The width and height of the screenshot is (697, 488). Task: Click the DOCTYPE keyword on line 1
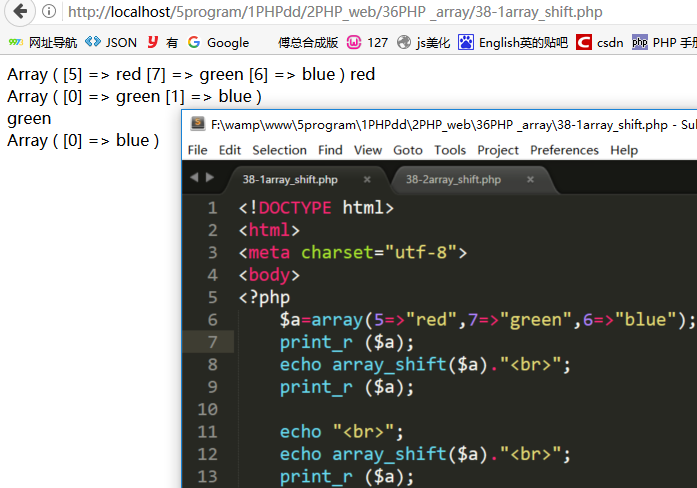[295, 208]
